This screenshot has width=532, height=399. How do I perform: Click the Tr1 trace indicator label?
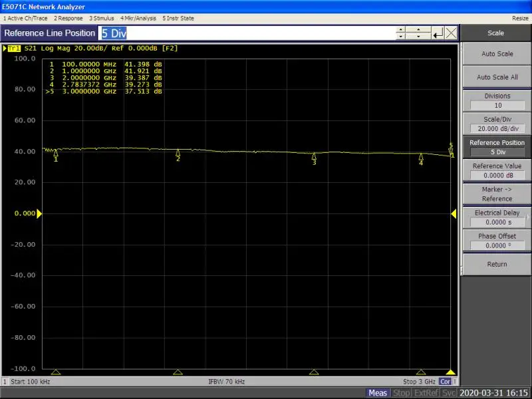(x=14, y=49)
